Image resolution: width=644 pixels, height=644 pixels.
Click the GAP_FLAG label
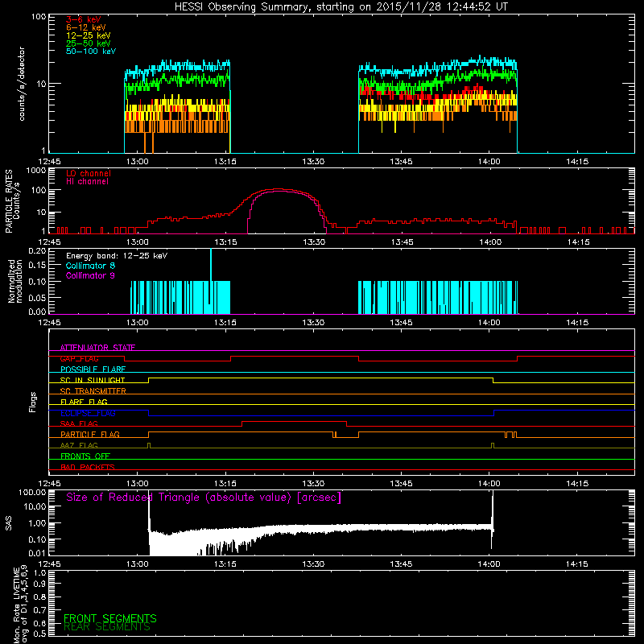click(x=79, y=358)
